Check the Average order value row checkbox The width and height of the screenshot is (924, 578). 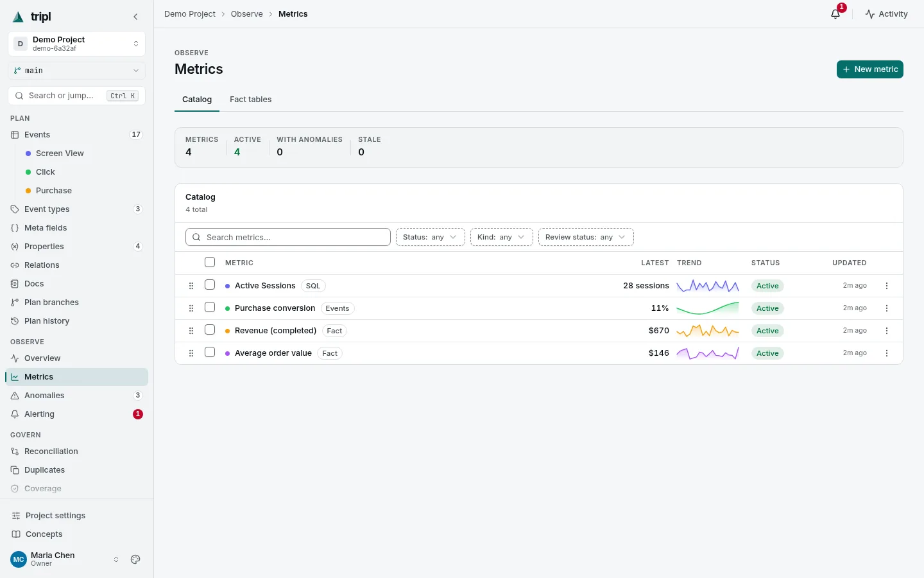pos(210,352)
